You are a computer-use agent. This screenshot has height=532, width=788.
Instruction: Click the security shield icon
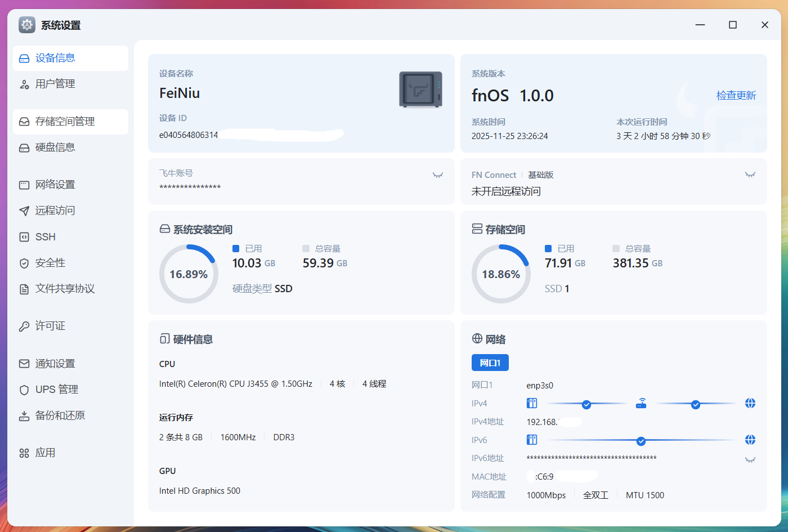click(x=24, y=263)
